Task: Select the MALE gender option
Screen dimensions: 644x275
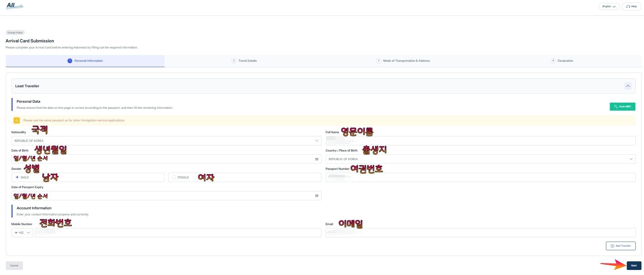Action: 88,177
